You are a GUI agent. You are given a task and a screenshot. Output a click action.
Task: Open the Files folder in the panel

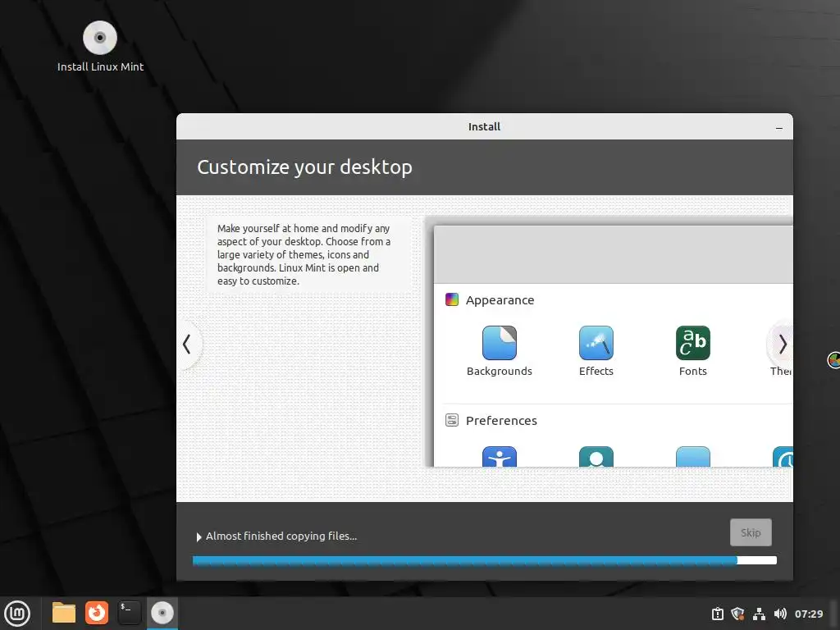(64, 613)
